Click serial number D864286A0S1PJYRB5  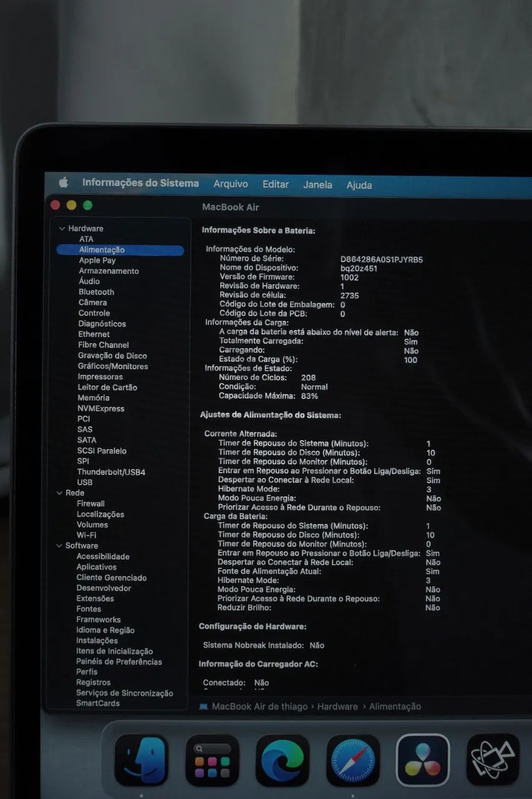coord(382,259)
